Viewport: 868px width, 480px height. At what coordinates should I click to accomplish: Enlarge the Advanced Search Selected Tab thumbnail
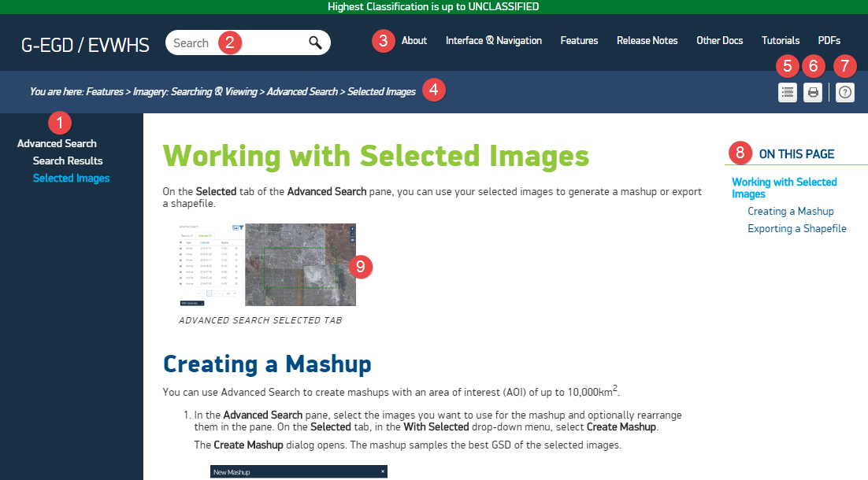tap(267, 264)
